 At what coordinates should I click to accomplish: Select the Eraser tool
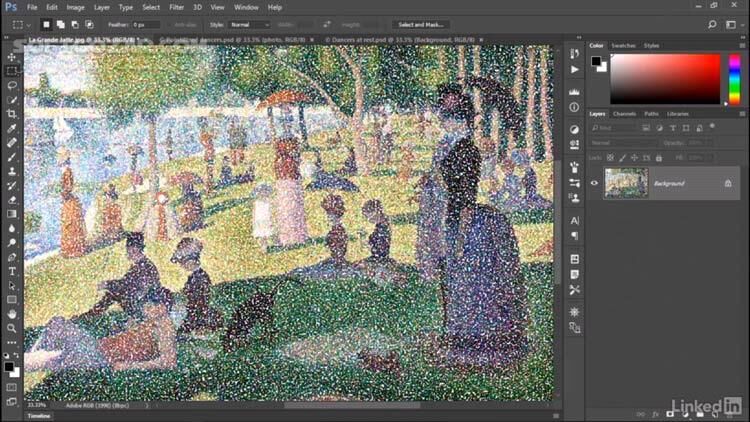[x=12, y=200]
